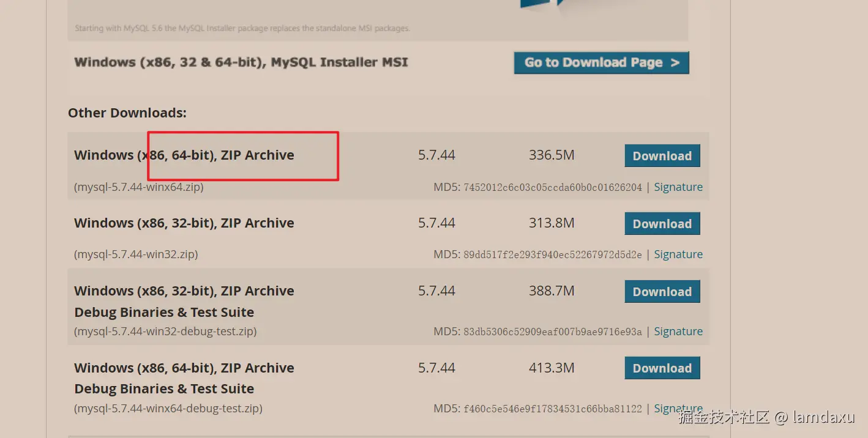Click the 388.7M size value

pyautogui.click(x=552, y=291)
